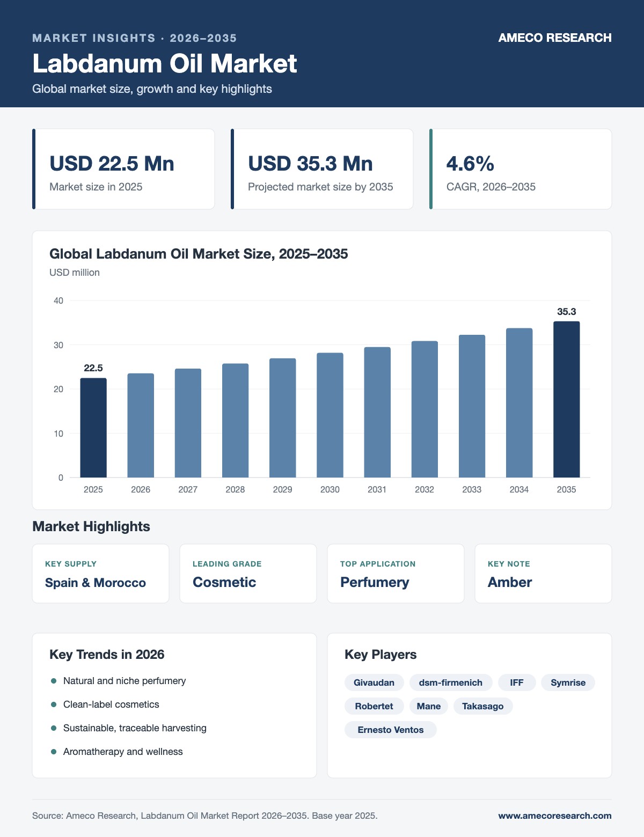Select the Symrise player chip
The width and height of the screenshot is (644, 837).
(x=568, y=682)
